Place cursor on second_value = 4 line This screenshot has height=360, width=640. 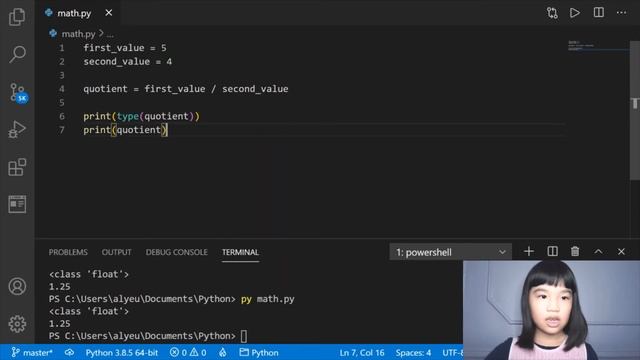click(x=128, y=62)
